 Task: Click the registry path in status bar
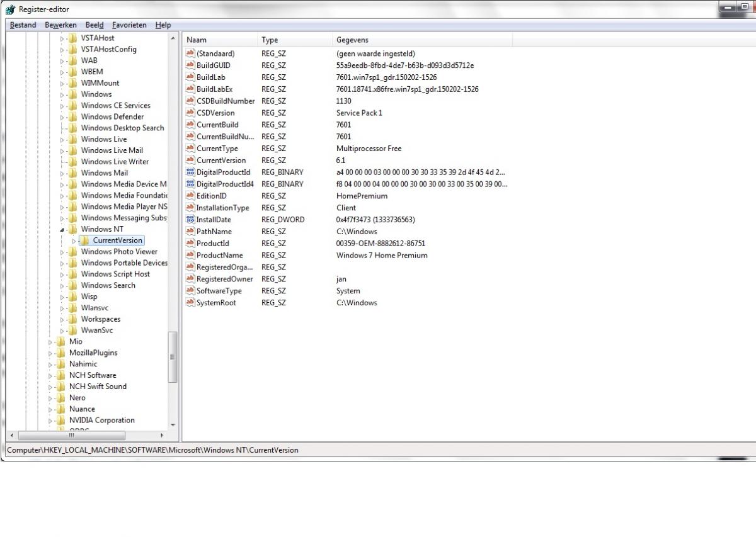coord(152,450)
